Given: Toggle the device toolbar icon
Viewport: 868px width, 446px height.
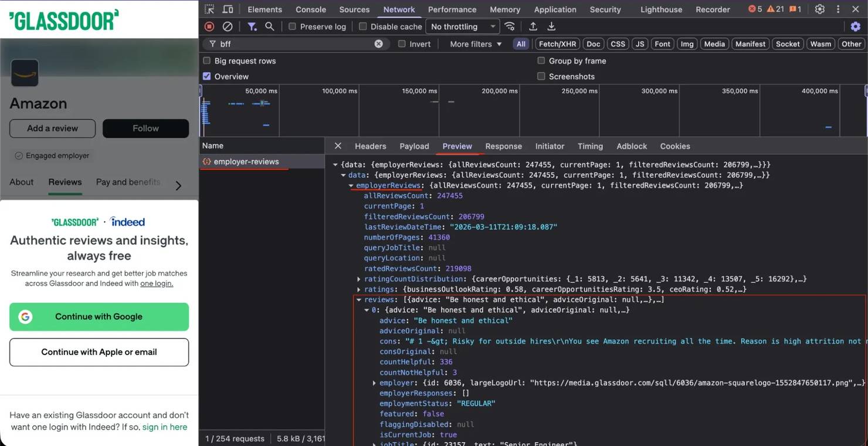Looking at the screenshot, I should tap(228, 9).
